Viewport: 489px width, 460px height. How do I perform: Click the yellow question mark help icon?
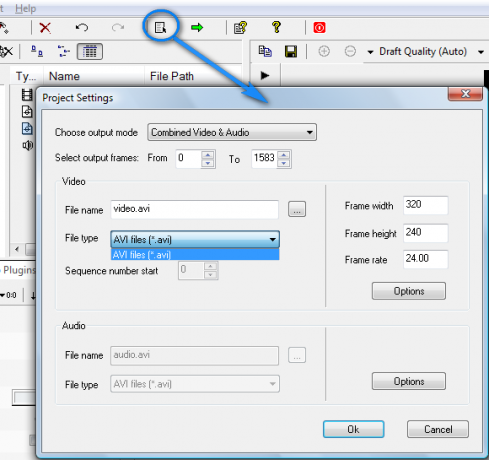276,27
